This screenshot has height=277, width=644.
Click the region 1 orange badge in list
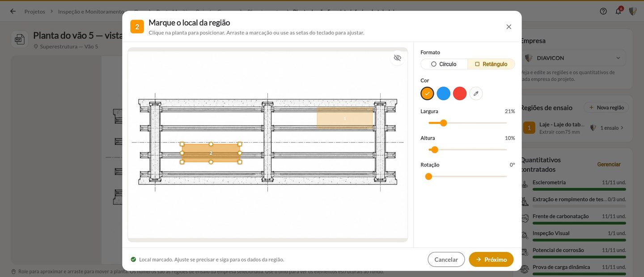529,128
